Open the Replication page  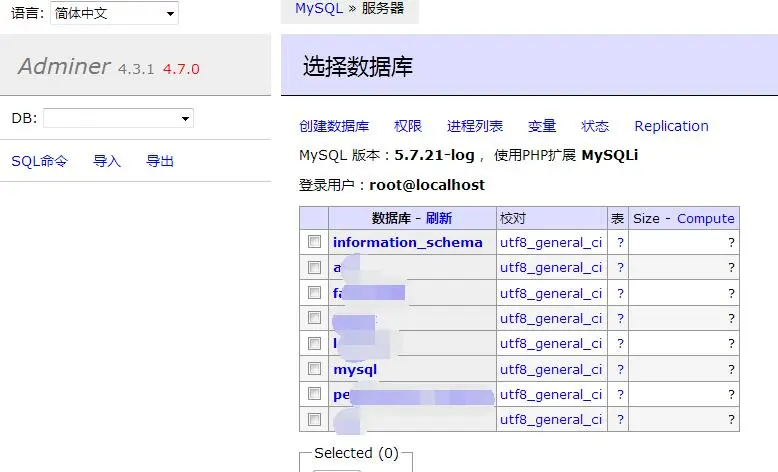point(671,126)
